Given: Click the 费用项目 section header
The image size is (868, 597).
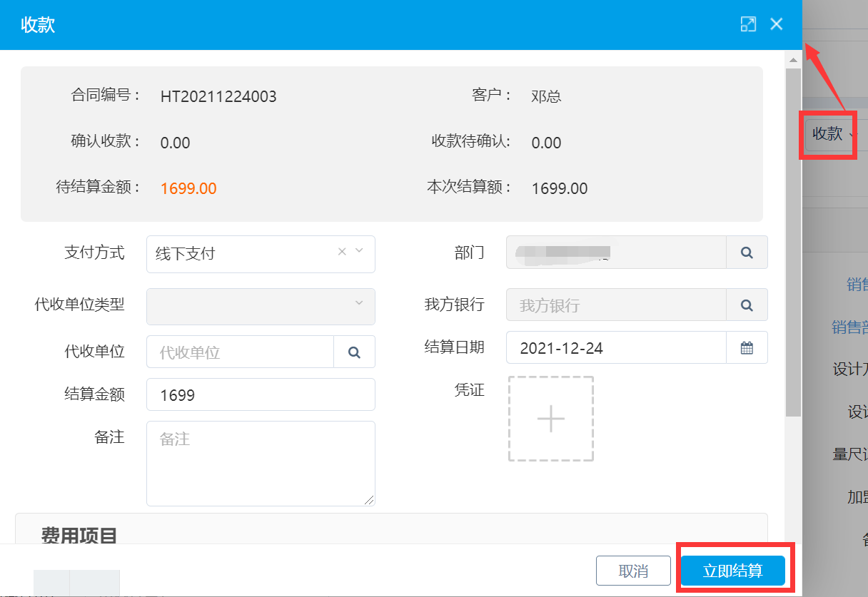Looking at the screenshot, I should coord(79,535).
